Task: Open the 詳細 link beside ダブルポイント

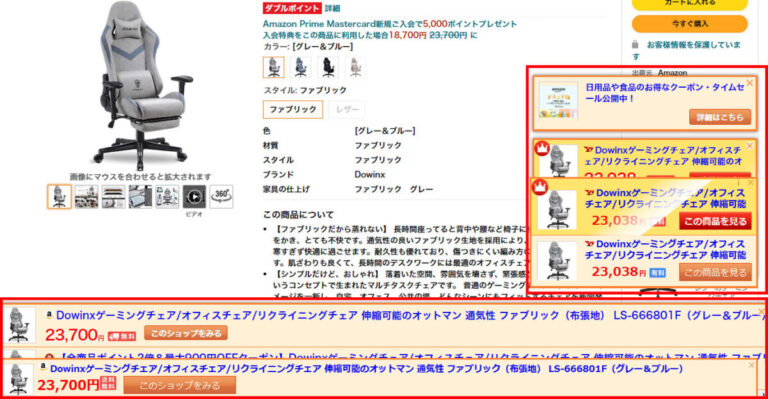Action: tap(333, 8)
